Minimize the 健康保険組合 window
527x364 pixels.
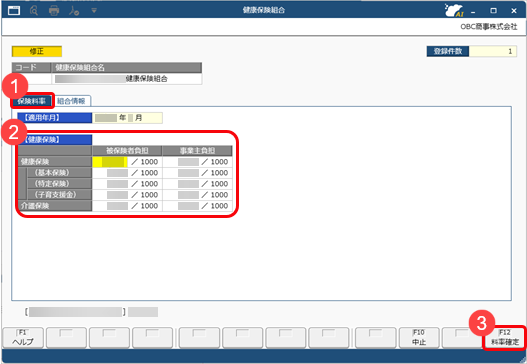473,11
